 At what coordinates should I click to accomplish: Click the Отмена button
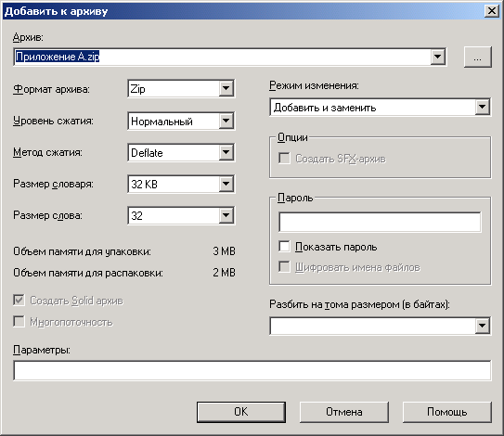point(344,412)
